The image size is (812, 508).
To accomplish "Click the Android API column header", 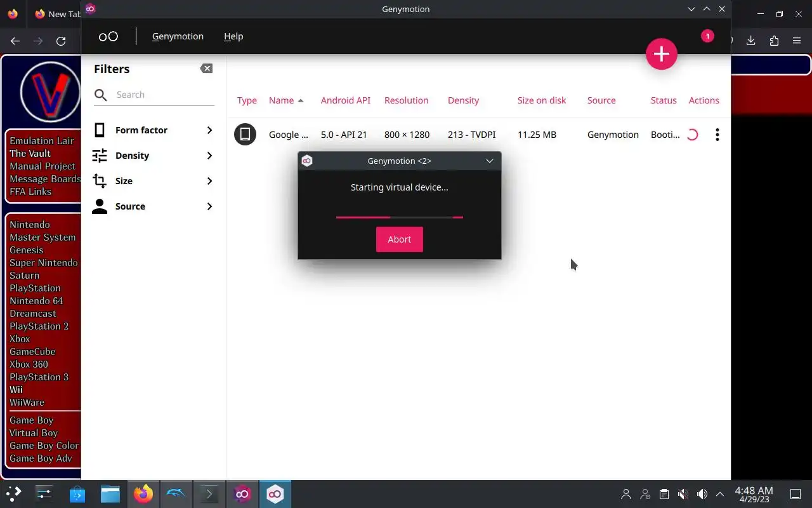I will (346, 100).
